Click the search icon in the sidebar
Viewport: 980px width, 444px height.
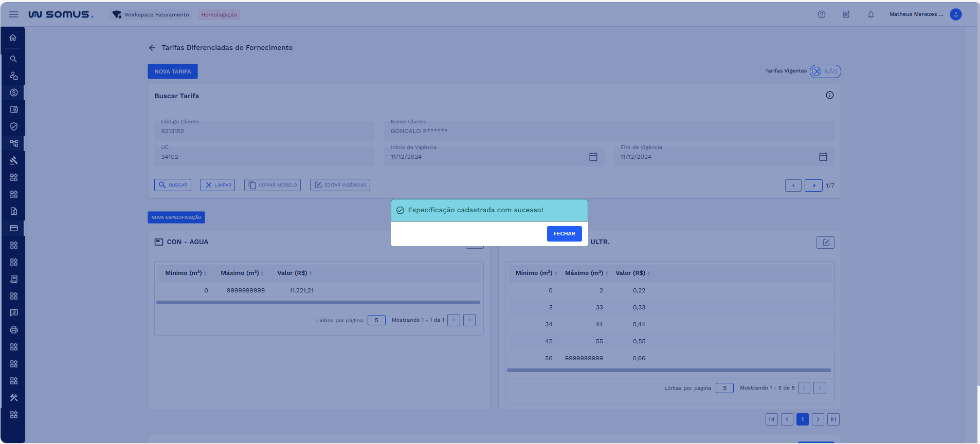click(13, 59)
